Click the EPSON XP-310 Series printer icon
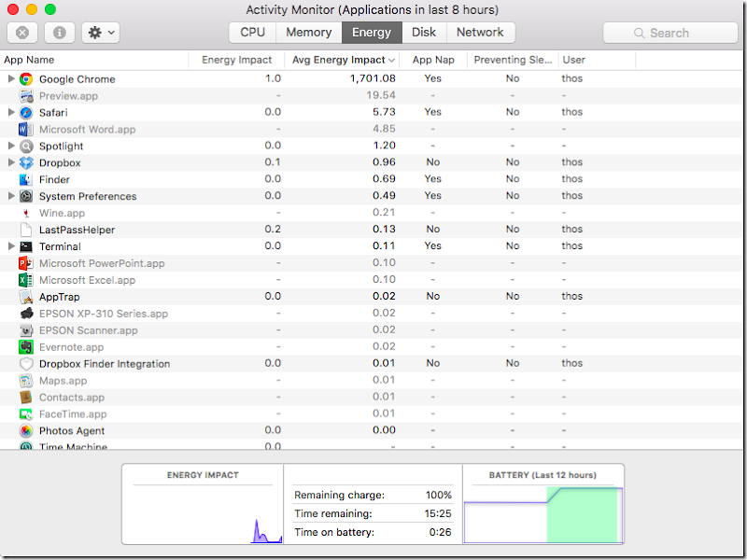 tap(26, 314)
